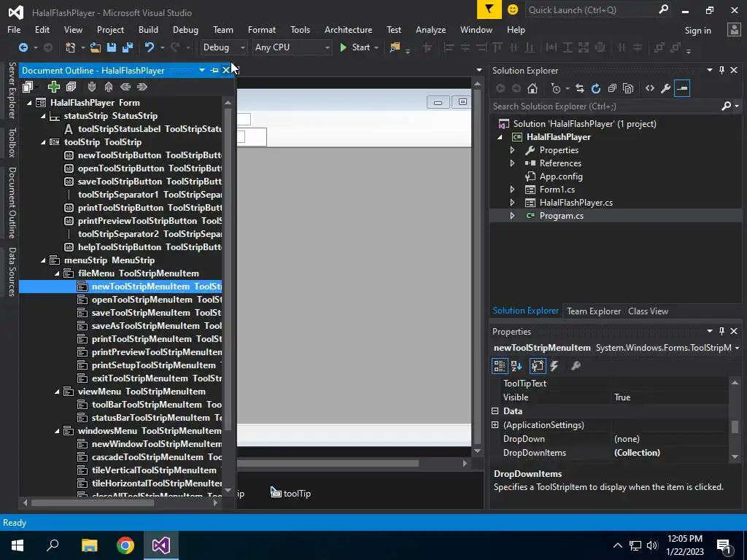The width and height of the screenshot is (747, 560).
Task: Open the Debug menu
Action: pos(185,29)
